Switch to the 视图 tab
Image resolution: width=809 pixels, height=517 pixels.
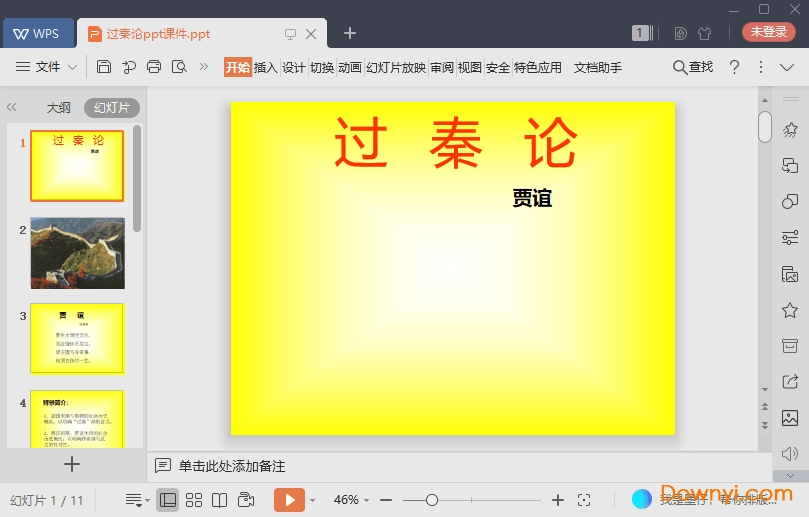pos(470,67)
